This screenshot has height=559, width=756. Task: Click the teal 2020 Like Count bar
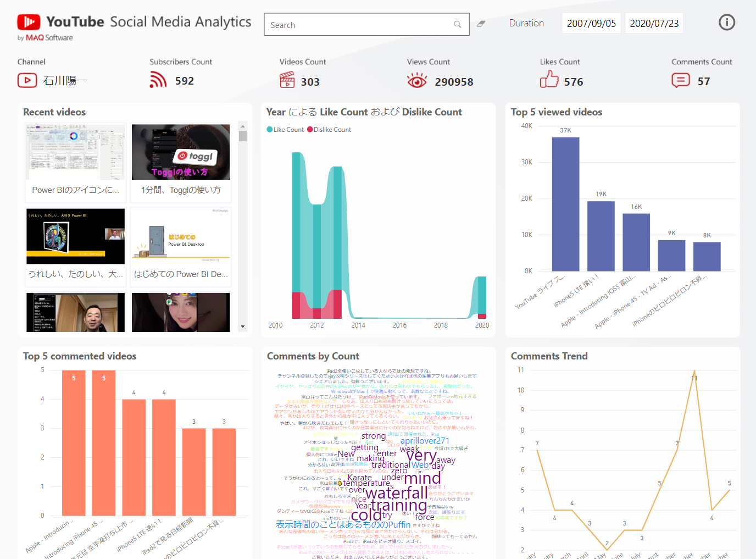pyautogui.click(x=482, y=295)
